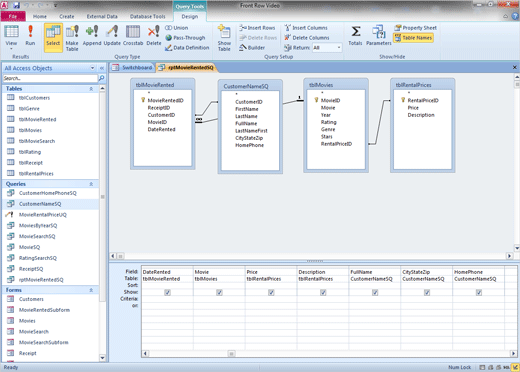
Task: Click the Search box in navigation pane
Action: [x=50, y=78]
